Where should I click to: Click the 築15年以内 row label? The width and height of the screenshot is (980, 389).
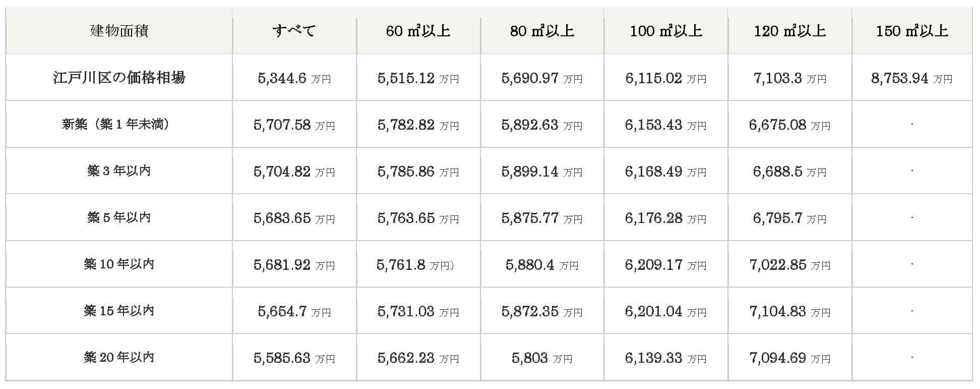pos(119,310)
